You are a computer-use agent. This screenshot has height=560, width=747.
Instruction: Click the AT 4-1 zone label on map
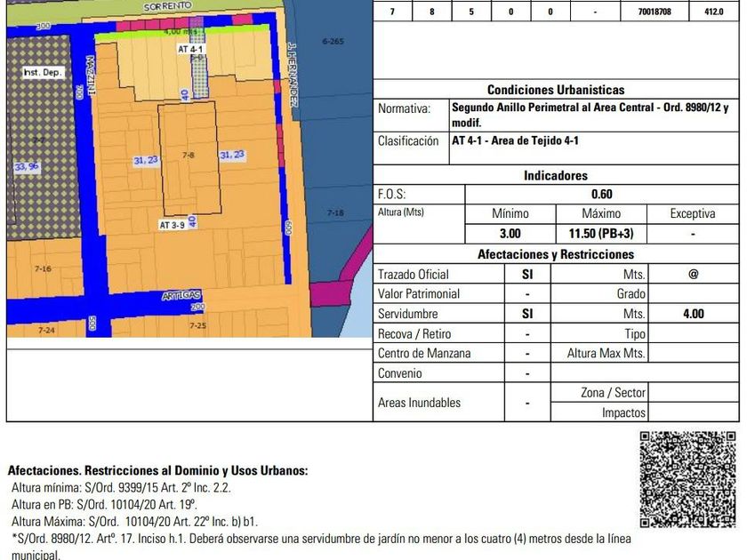click(190, 49)
